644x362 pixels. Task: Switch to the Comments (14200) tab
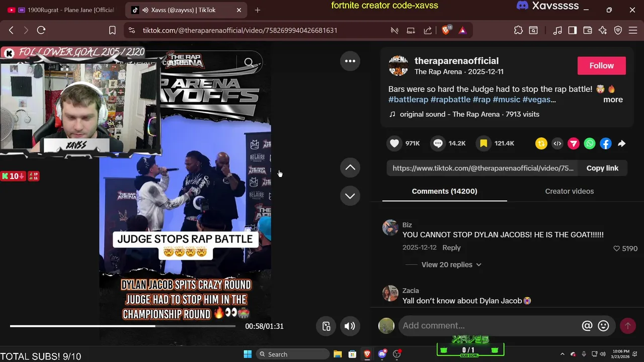444,191
